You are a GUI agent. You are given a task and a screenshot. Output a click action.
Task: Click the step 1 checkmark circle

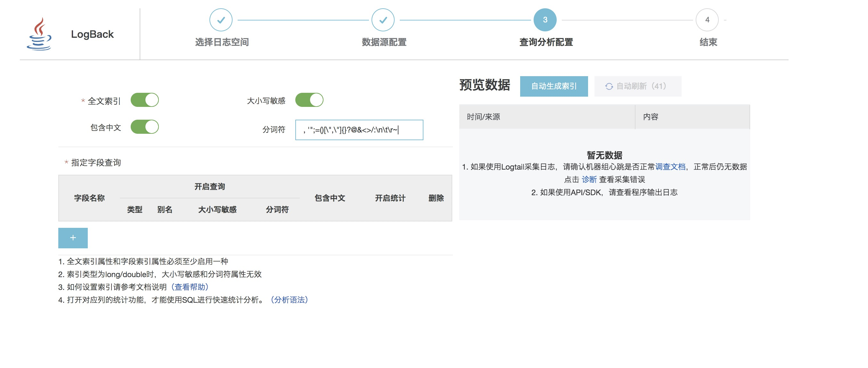click(221, 20)
